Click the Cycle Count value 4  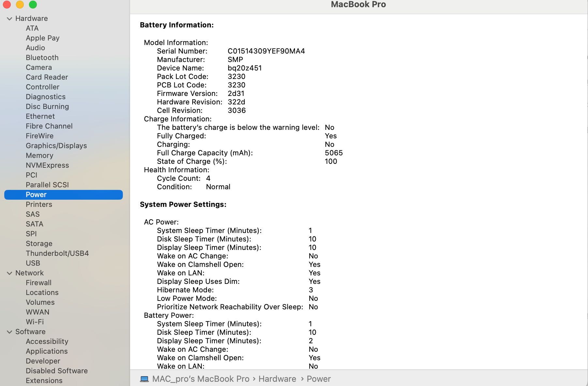208,178
